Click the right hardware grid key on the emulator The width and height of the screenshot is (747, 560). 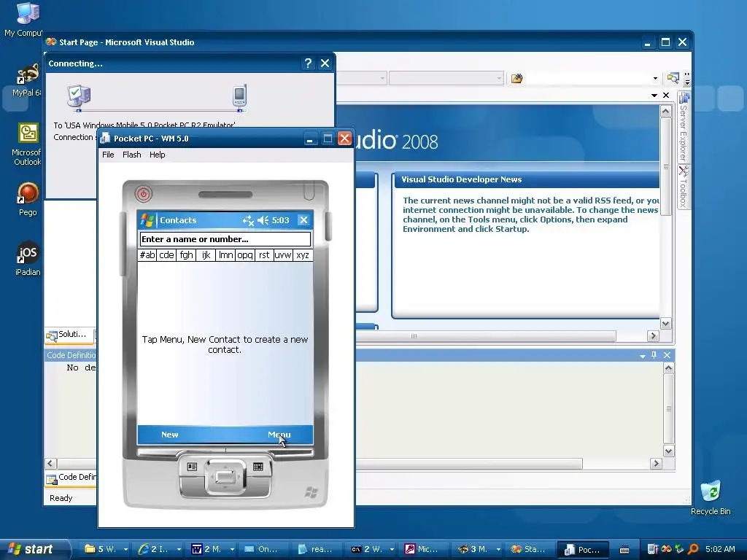click(x=258, y=467)
